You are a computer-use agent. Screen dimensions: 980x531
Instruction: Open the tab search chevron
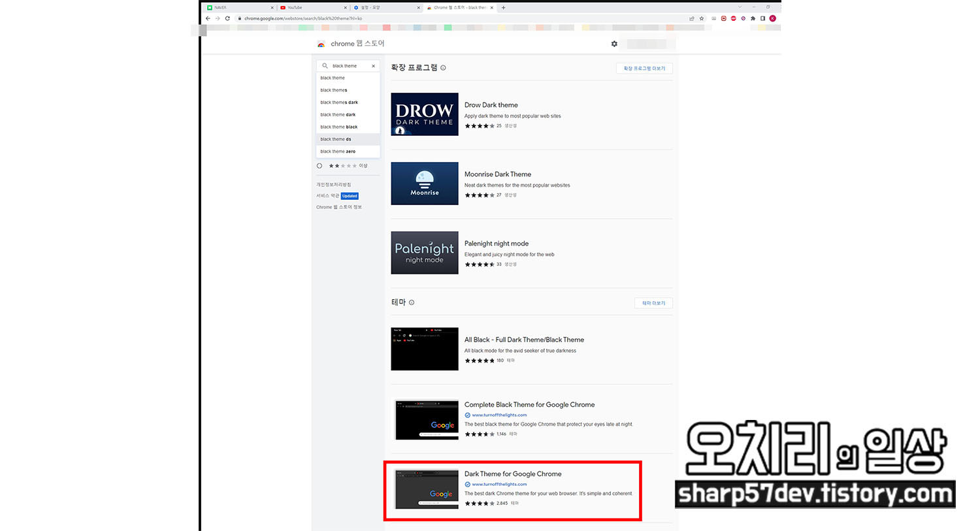[x=740, y=7]
